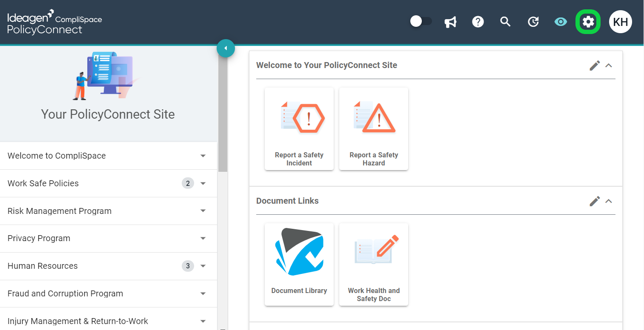Open the announcements megaphone icon

(450, 22)
